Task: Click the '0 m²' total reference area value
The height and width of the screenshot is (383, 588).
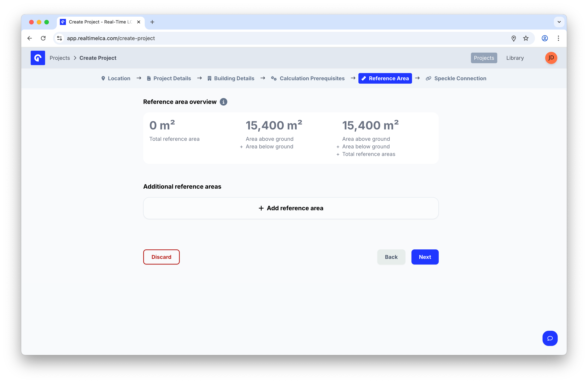Action: 162,125
